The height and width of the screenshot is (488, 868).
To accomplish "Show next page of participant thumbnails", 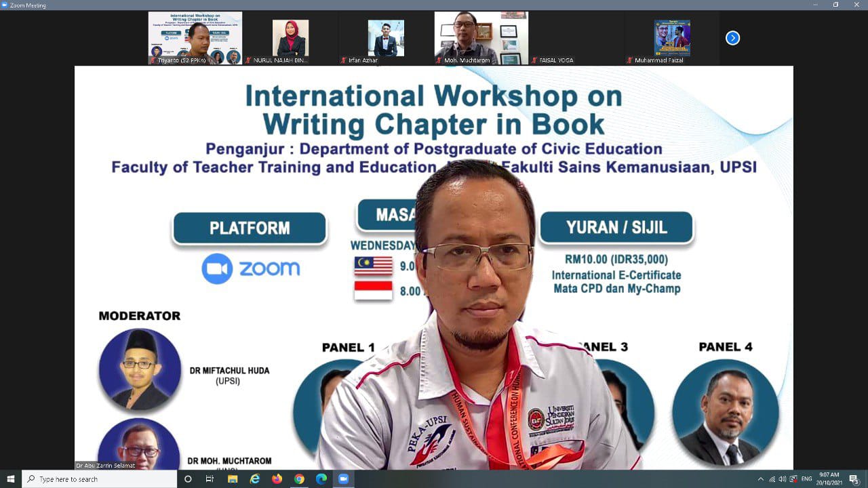I will [x=732, y=38].
